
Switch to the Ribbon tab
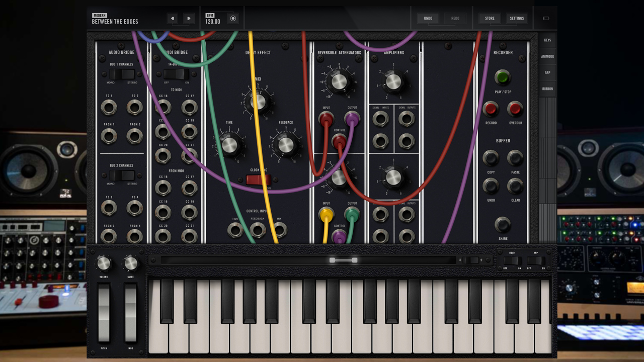[x=547, y=89]
